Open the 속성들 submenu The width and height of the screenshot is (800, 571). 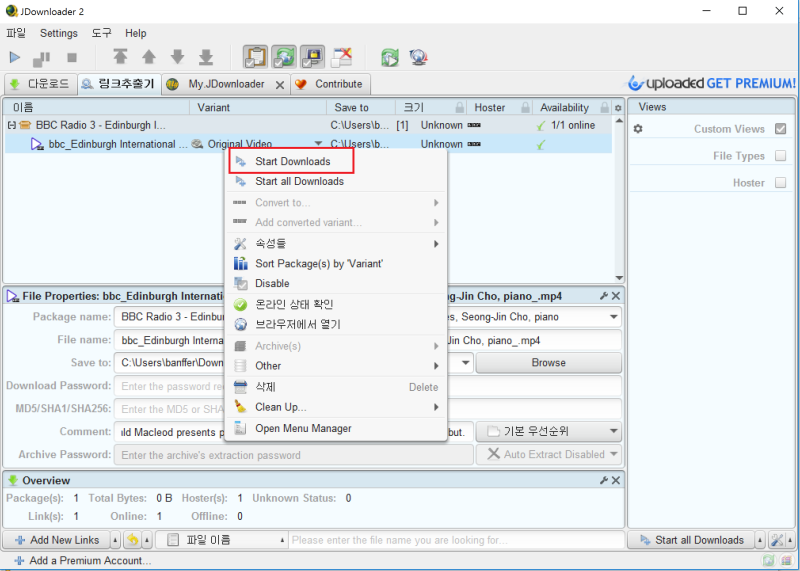pos(336,243)
